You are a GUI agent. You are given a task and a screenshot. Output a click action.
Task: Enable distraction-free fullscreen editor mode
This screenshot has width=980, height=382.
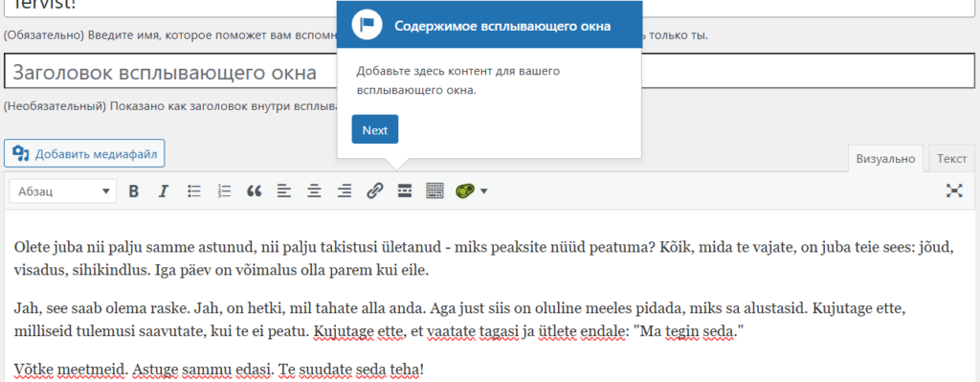click(954, 191)
